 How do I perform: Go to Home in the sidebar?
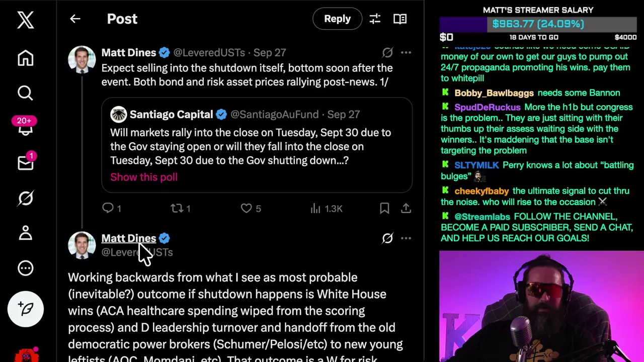coord(25,58)
